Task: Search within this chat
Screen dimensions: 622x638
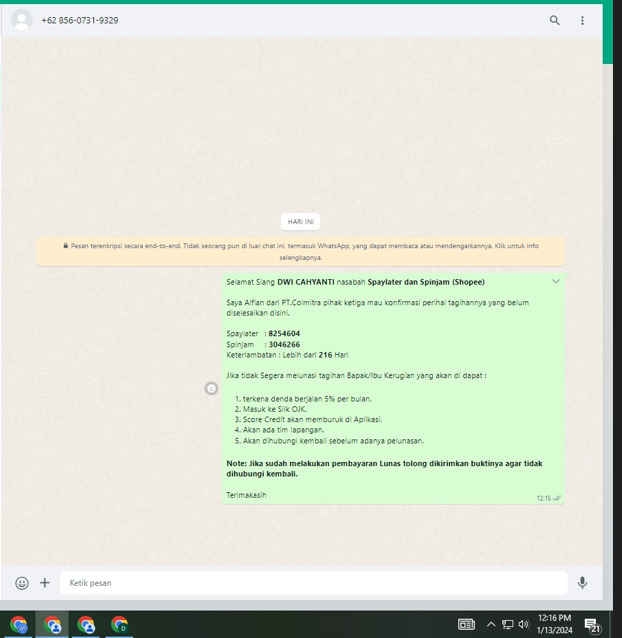Action: 554,20
